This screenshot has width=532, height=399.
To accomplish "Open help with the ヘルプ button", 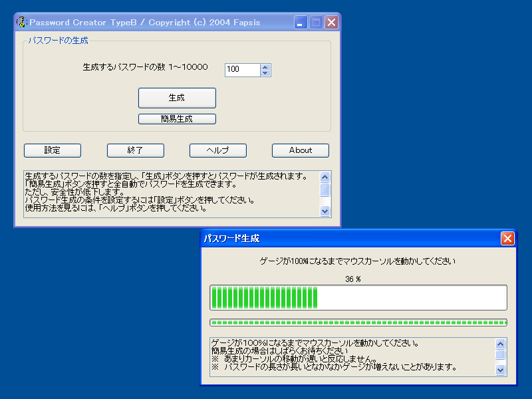I will coord(218,150).
